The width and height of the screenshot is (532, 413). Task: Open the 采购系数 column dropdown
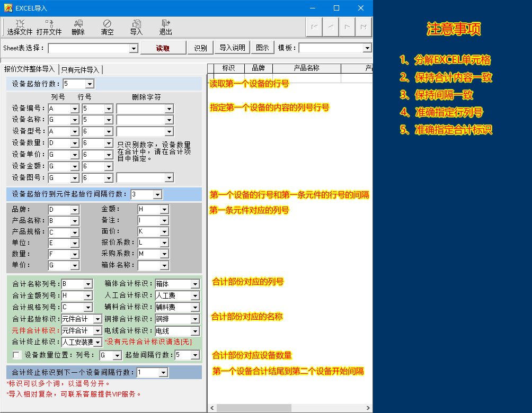[x=164, y=254]
